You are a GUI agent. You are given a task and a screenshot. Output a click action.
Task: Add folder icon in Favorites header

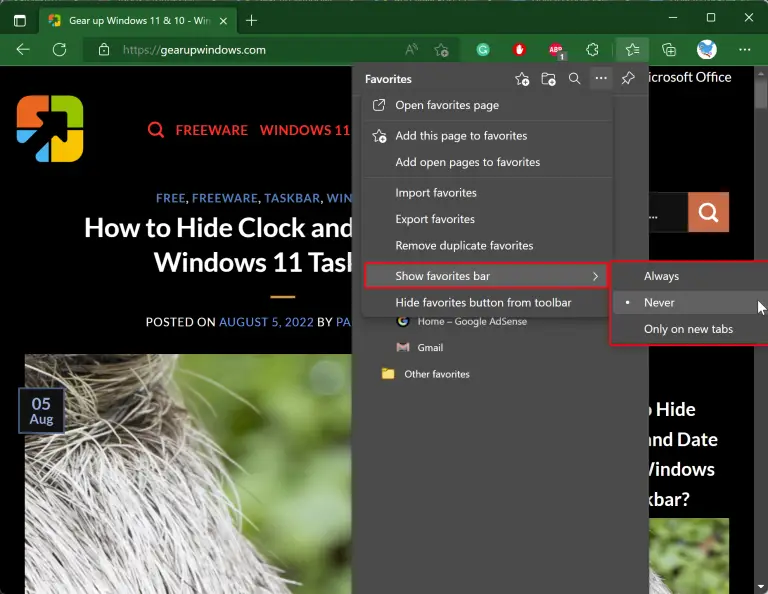548,79
